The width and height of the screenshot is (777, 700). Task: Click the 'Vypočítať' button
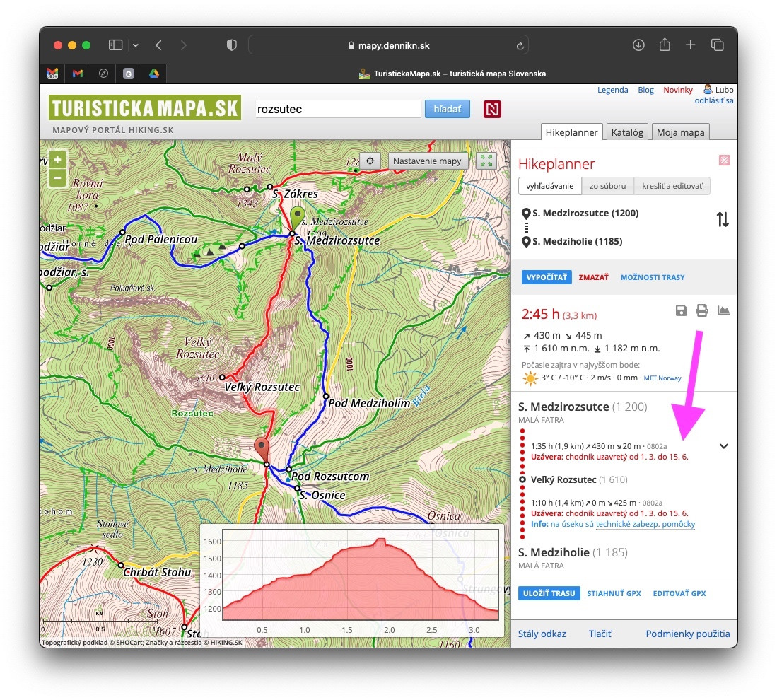[x=547, y=277]
